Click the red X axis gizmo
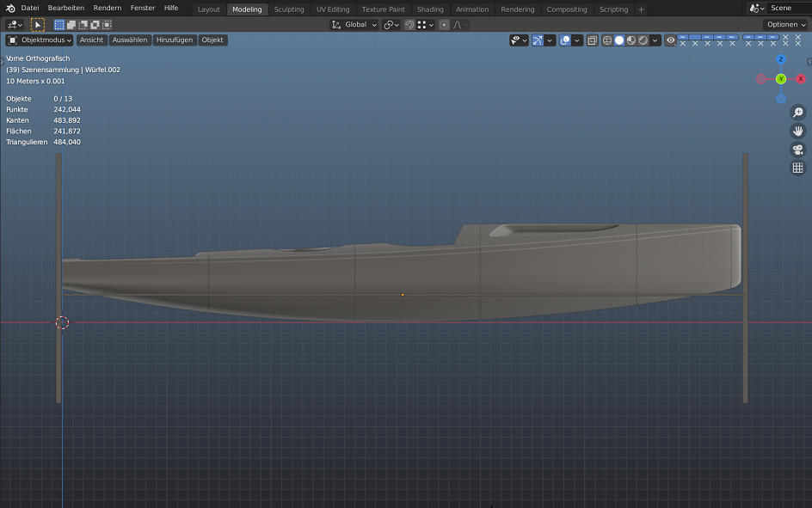812x508 pixels. 801,79
